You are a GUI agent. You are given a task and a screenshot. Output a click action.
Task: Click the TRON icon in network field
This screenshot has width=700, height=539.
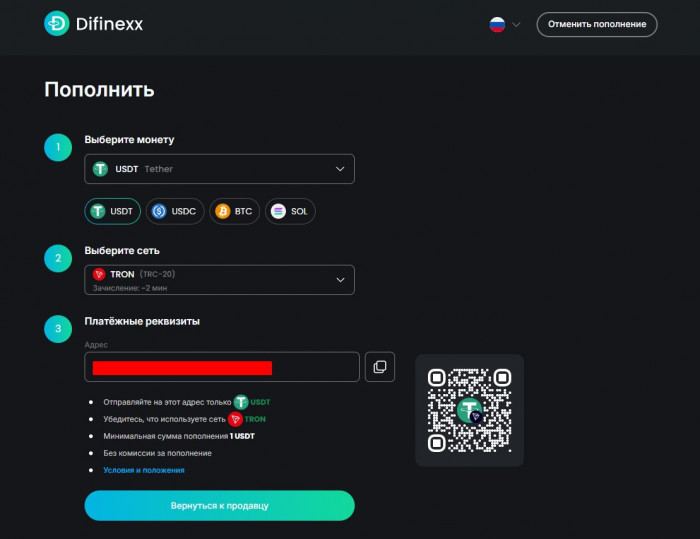pyautogui.click(x=99, y=274)
